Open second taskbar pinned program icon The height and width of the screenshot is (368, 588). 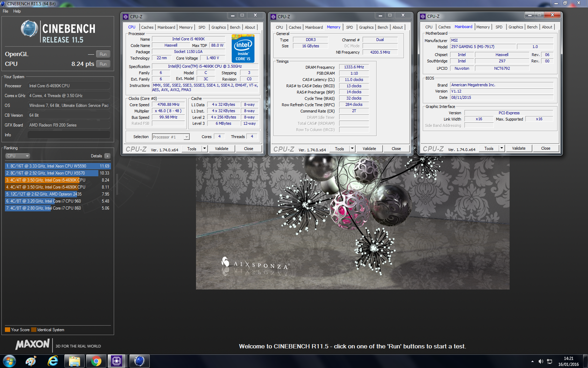tap(31, 361)
